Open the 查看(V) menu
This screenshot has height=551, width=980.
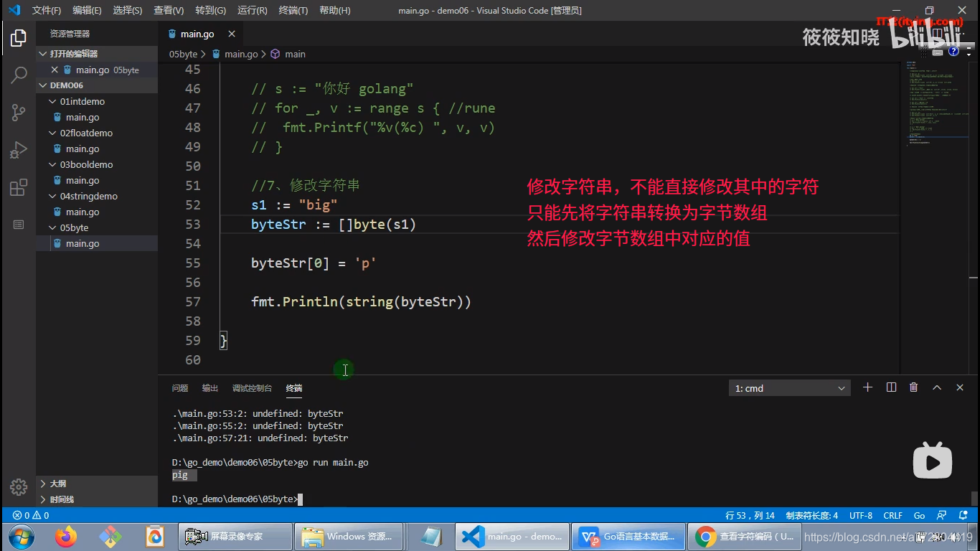169,11
